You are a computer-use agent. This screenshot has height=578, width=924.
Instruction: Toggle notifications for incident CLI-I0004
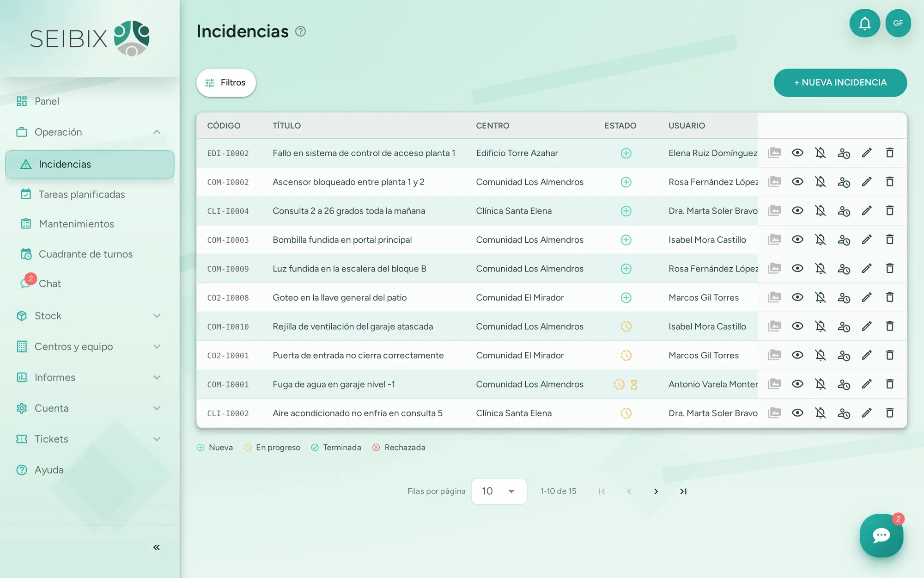(x=821, y=211)
